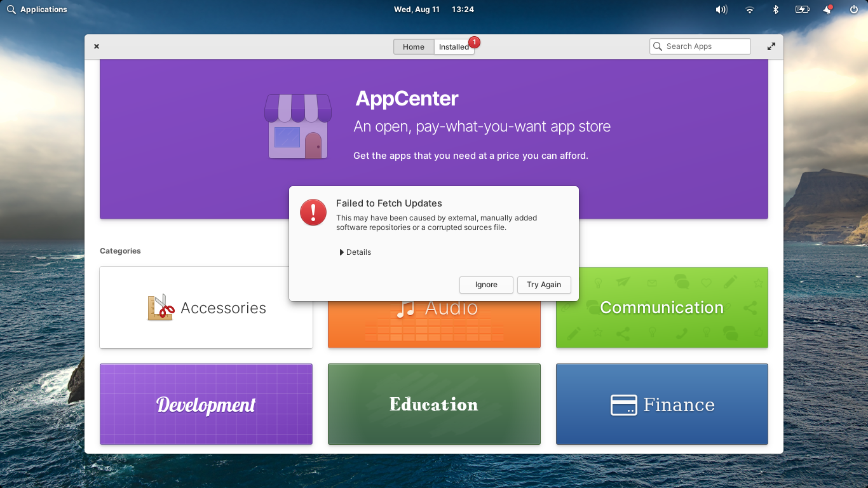Click the magnifier icon in Search Apps
Image resolution: width=868 pixels, height=488 pixels.
pos(658,46)
